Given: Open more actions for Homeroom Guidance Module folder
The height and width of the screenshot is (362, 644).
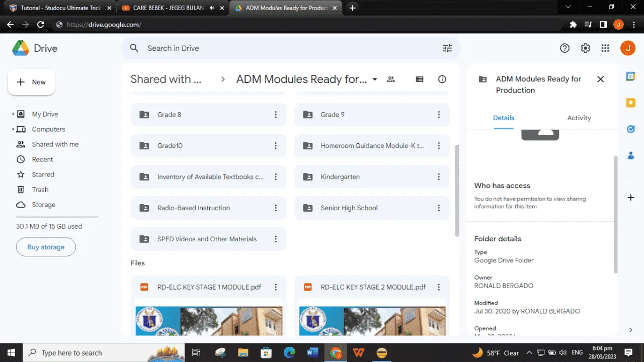Looking at the screenshot, I should click(x=439, y=146).
